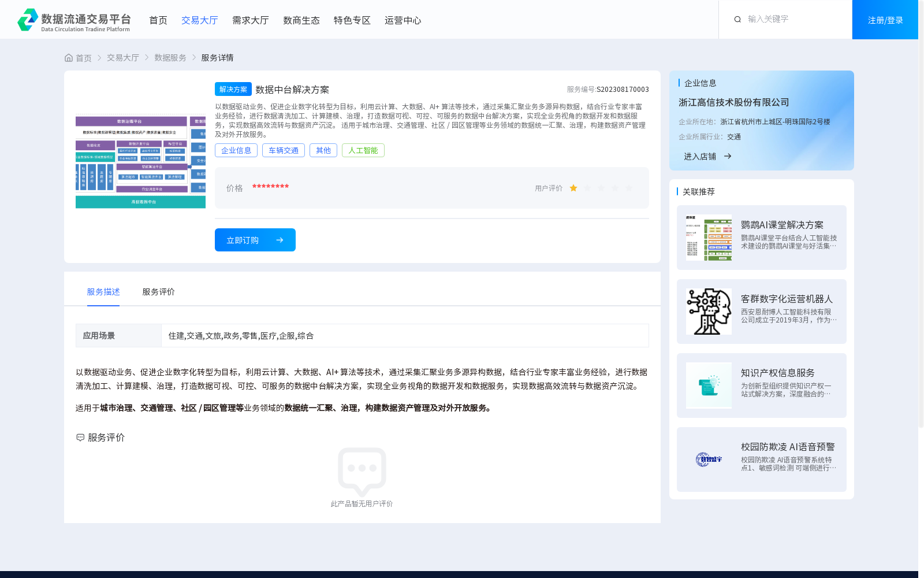Click 知识产权信息服务 title
Viewport: 924px width, 578px height.
coord(778,373)
